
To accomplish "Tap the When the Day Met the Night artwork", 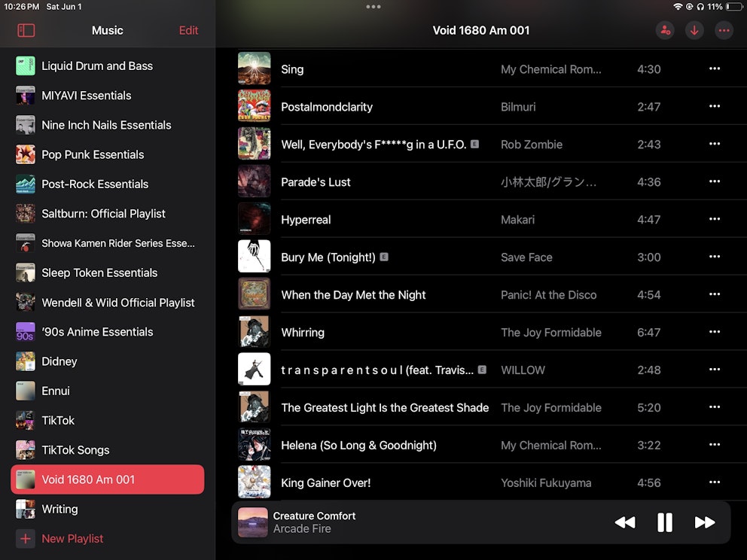I will point(254,294).
